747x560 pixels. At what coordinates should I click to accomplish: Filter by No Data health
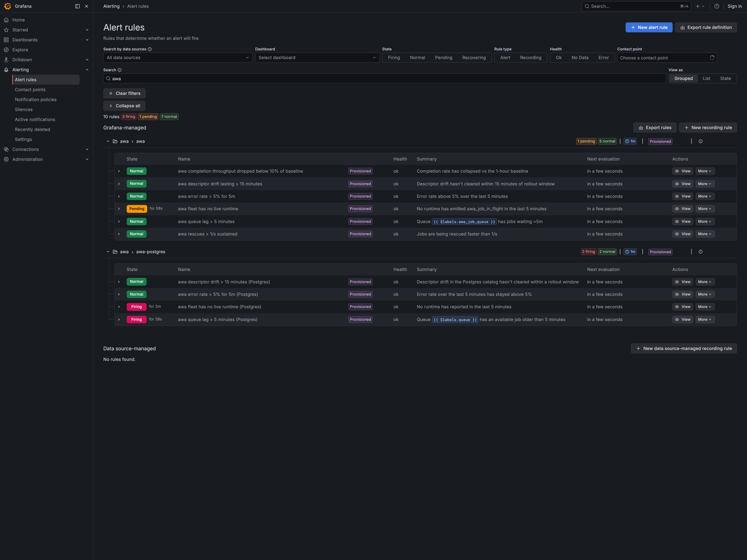click(580, 58)
